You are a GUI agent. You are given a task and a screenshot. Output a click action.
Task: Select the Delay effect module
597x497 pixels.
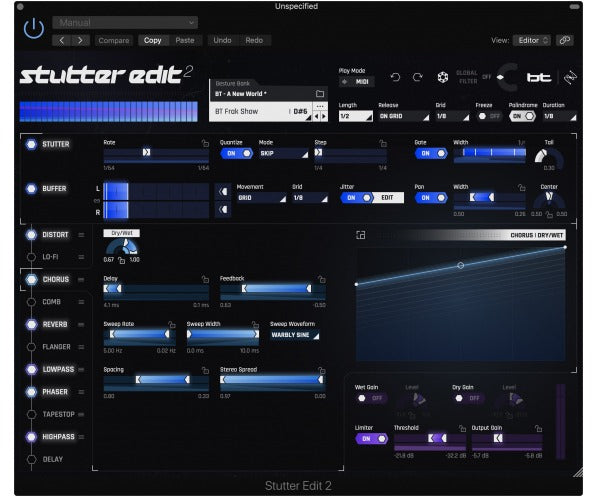(53, 459)
